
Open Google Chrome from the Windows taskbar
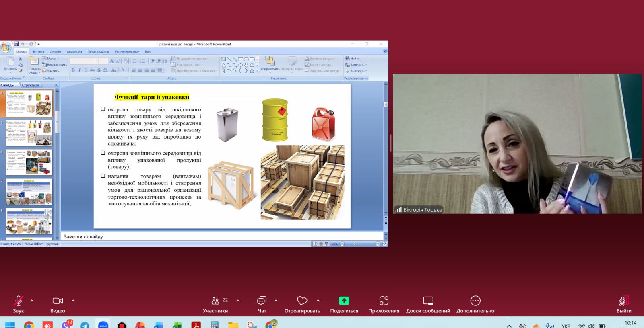[29, 324]
